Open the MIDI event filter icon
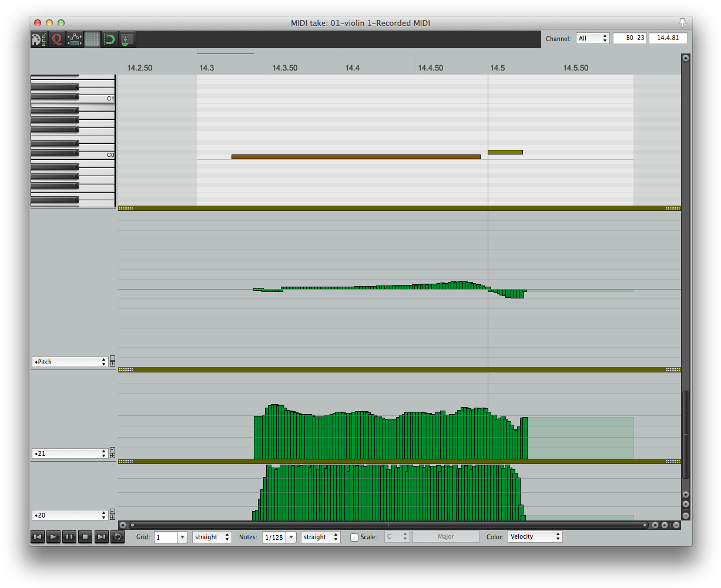 (39, 39)
